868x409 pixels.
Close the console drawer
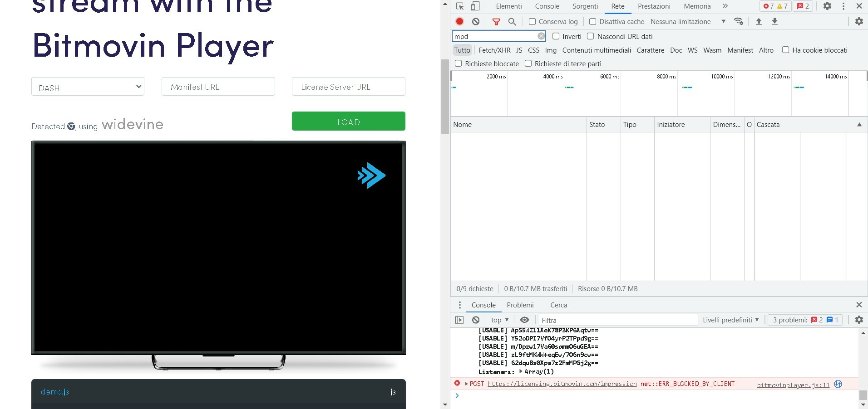point(859,305)
